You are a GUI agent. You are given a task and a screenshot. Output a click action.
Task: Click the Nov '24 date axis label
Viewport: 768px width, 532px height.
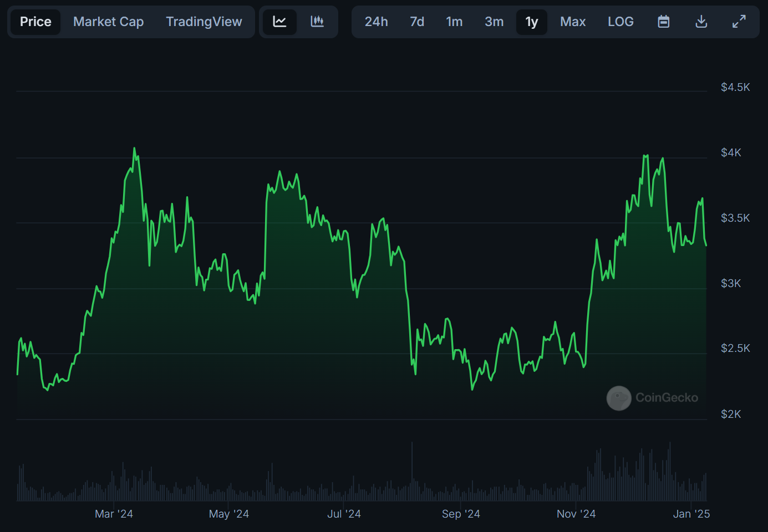(x=576, y=514)
